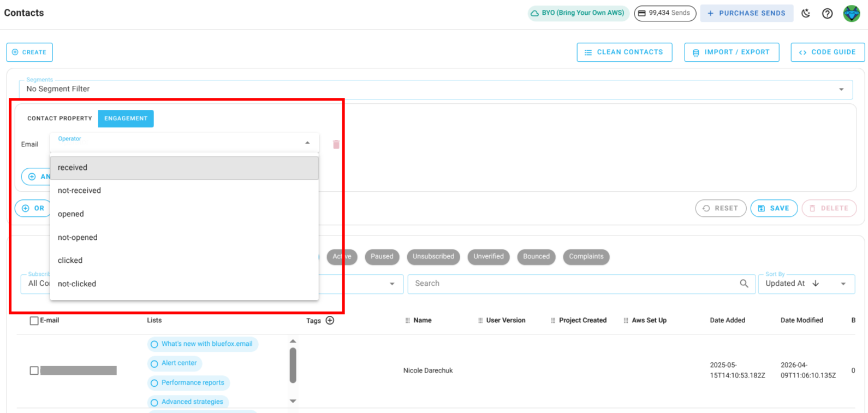Add an OR condition group
This screenshot has height=413, width=868.
coord(33,208)
